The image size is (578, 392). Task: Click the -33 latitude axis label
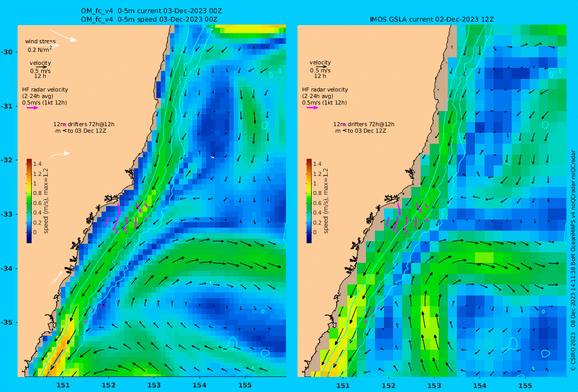[8, 215]
